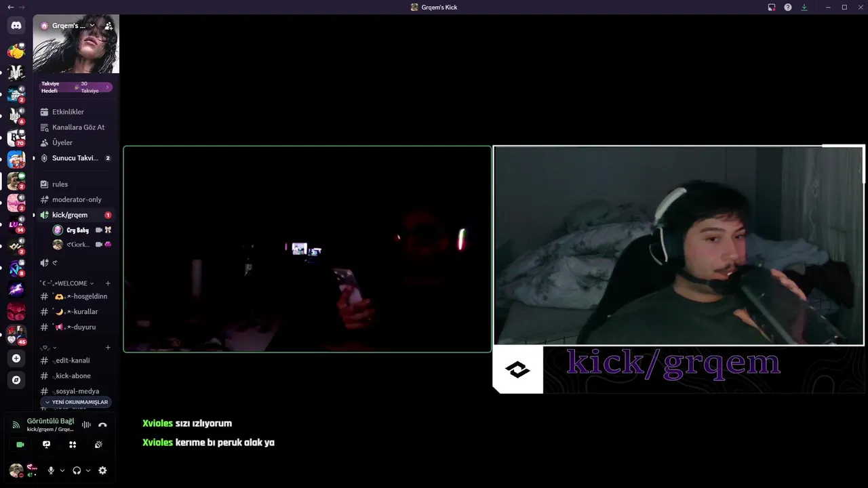The width and height of the screenshot is (868, 488).
Task: Open Help from the title bar
Action: click(788, 7)
